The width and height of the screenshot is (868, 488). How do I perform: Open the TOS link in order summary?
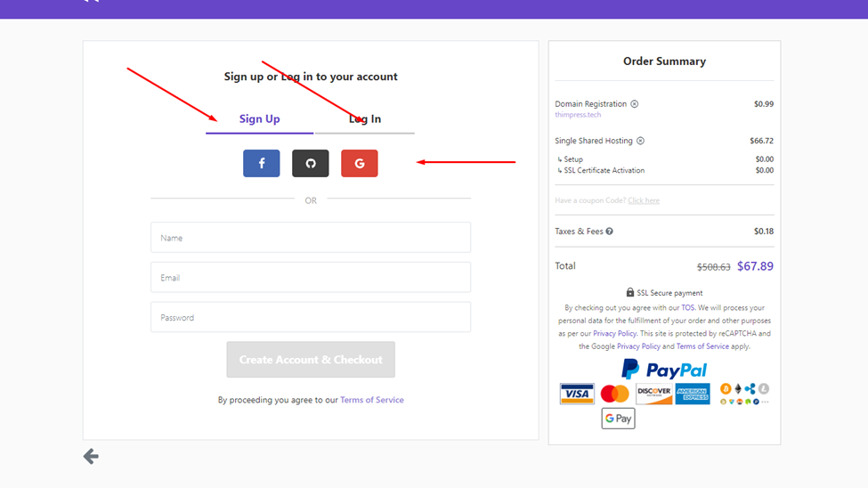[x=687, y=307]
